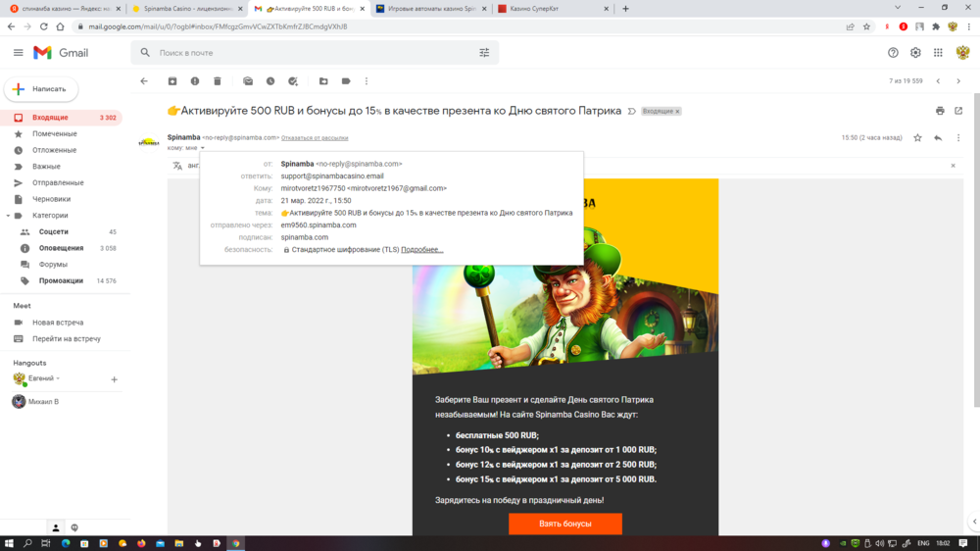Star the Spinamba email
Viewport: 980px width, 551px height.
tap(917, 138)
